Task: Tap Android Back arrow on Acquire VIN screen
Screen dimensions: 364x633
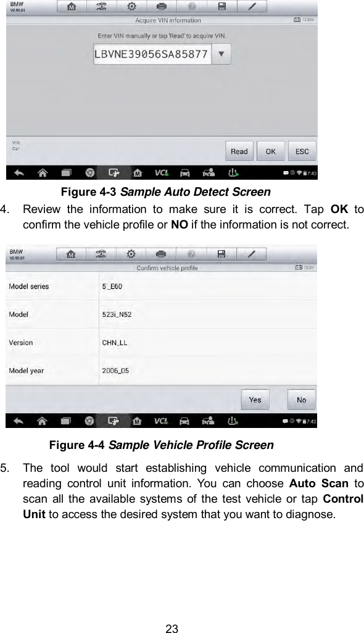Action: click(x=19, y=173)
